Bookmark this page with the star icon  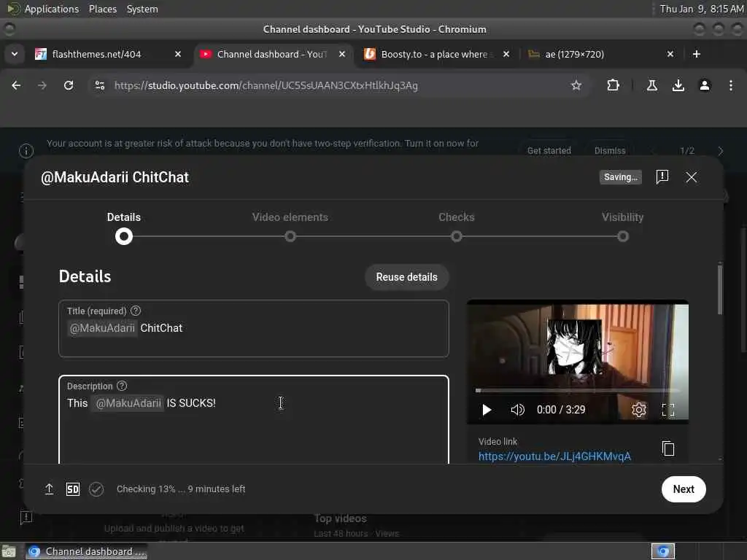576,86
